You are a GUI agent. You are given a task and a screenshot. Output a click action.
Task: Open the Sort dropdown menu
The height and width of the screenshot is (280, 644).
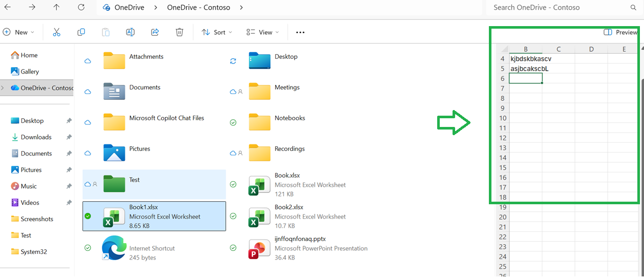(x=217, y=32)
